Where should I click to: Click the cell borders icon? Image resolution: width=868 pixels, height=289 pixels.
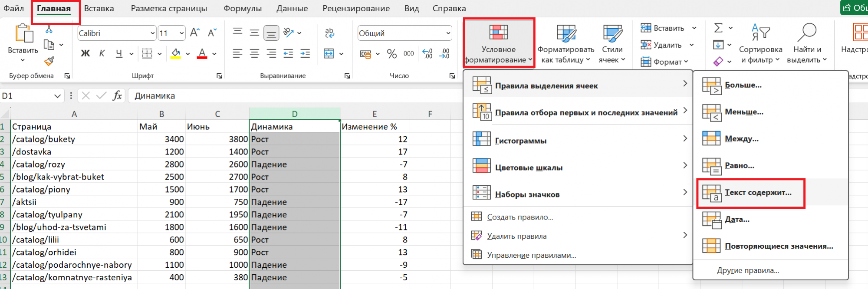tap(148, 54)
